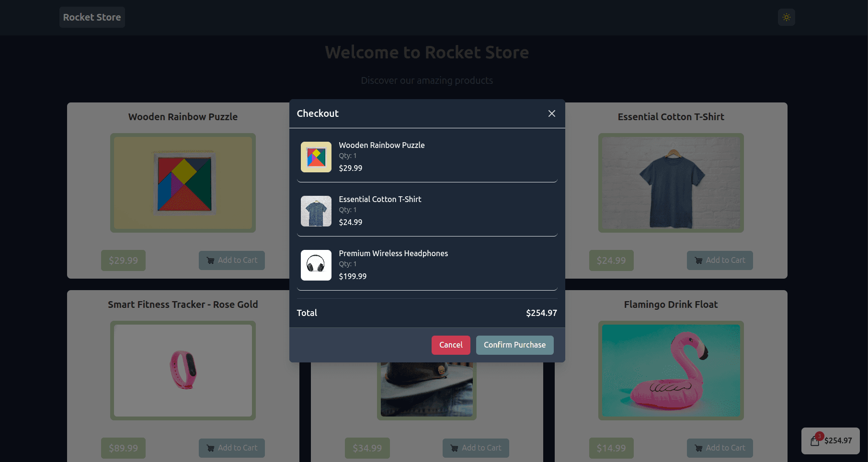Click the $89.99 price badge

(x=123, y=448)
